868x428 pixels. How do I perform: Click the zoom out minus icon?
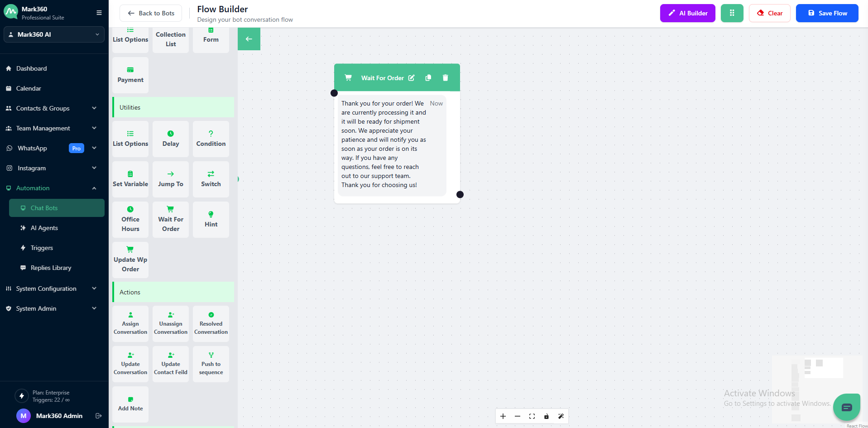[x=517, y=416]
